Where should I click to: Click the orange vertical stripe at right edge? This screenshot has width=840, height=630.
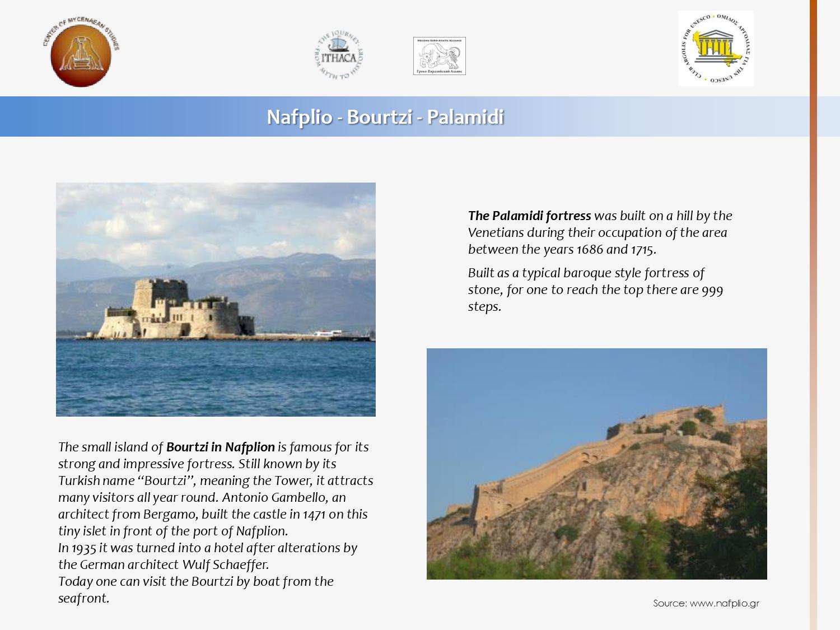813,314
